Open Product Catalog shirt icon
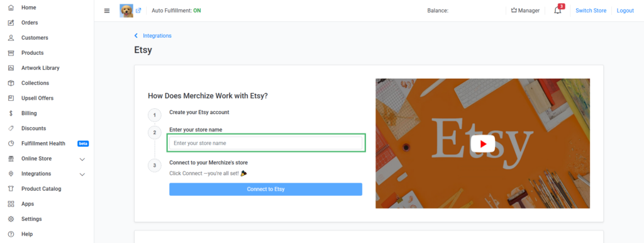This screenshot has height=243, width=644. tap(11, 189)
